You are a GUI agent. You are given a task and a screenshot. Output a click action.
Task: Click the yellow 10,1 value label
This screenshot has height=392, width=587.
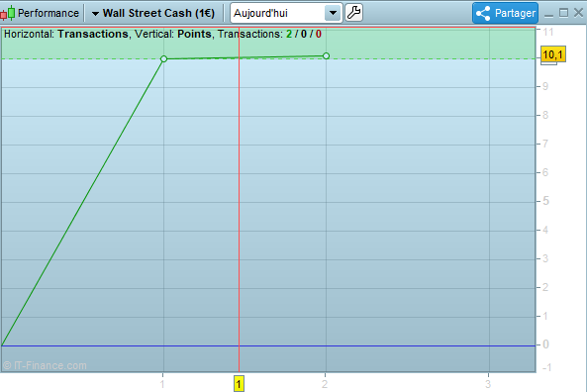coord(553,54)
